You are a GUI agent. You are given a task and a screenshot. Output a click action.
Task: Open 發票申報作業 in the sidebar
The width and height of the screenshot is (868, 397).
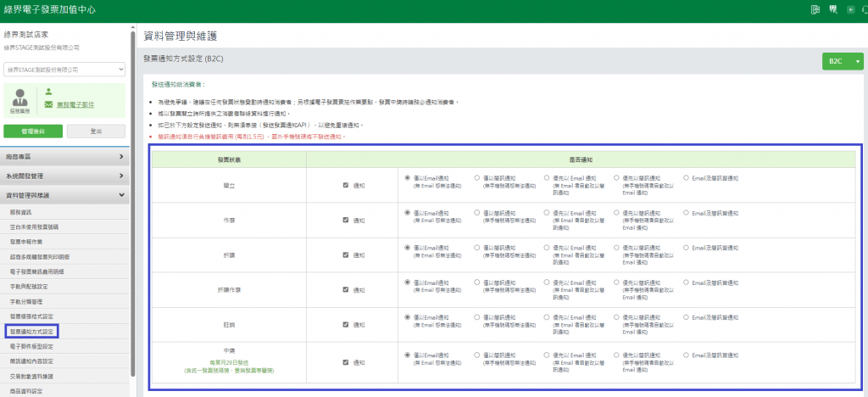pos(64,242)
